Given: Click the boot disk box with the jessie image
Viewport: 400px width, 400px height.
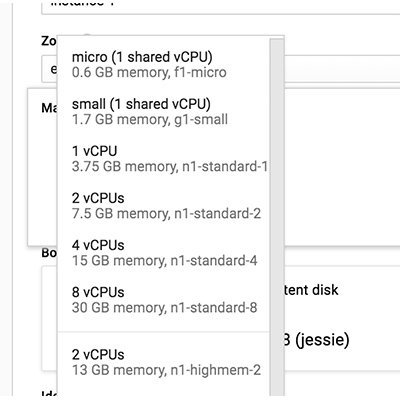Looking at the screenshot, I should [342, 318].
